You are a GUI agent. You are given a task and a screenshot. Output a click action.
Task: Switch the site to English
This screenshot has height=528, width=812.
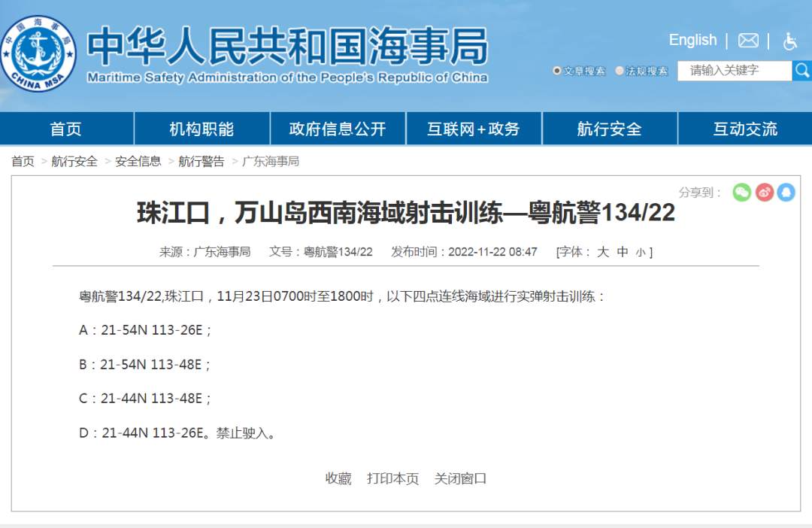click(x=692, y=40)
